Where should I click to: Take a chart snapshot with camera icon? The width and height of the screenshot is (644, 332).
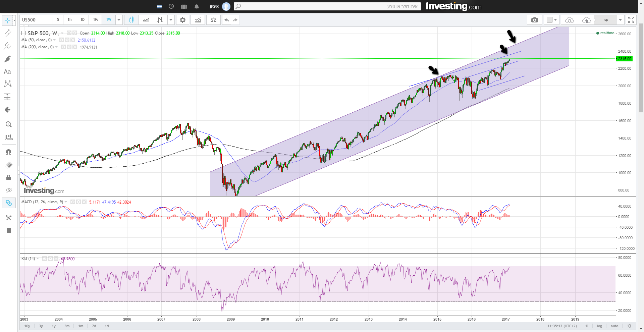pos(534,20)
